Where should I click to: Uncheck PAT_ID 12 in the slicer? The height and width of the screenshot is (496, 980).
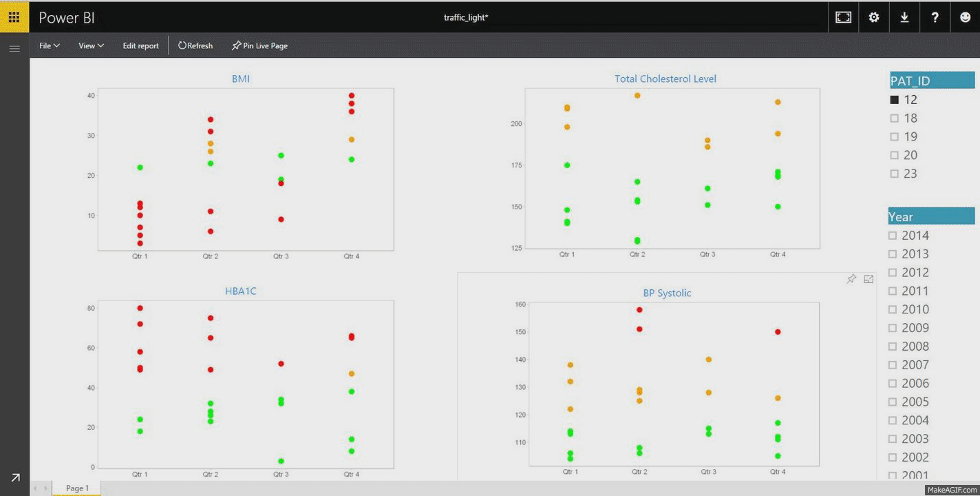click(x=894, y=99)
